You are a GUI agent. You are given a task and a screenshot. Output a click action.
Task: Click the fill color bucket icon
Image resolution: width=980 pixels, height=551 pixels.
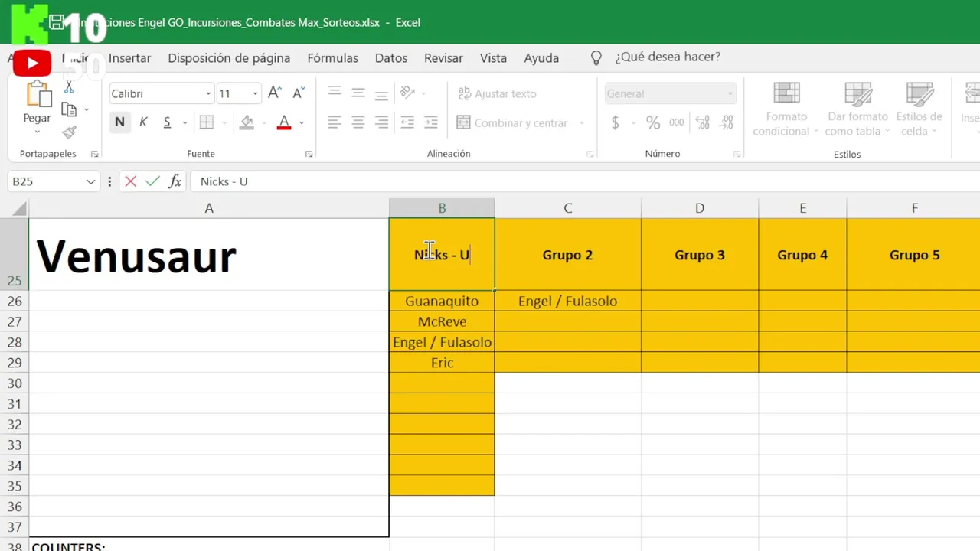(x=247, y=122)
